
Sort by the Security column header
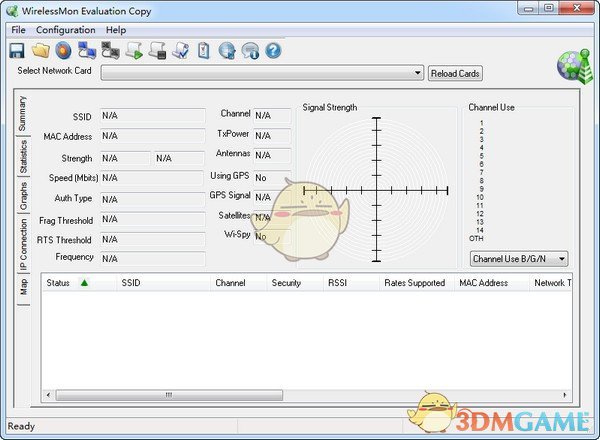click(295, 283)
